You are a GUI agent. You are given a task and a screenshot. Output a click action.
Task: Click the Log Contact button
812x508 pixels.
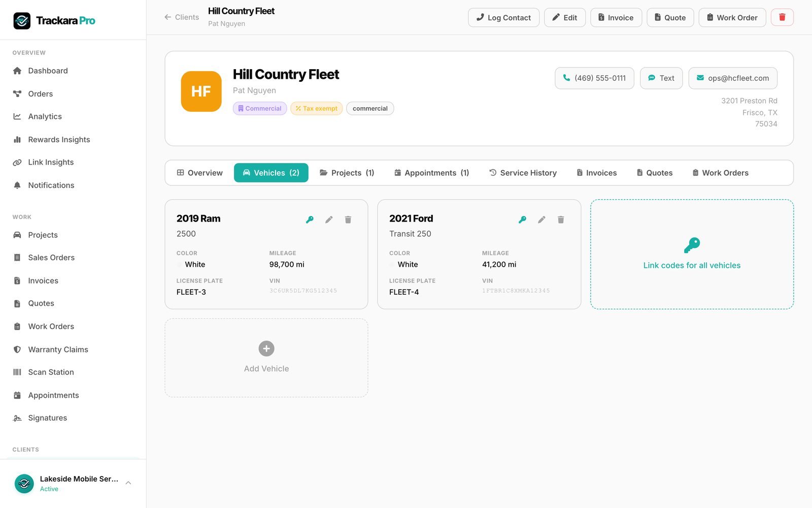(503, 17)
